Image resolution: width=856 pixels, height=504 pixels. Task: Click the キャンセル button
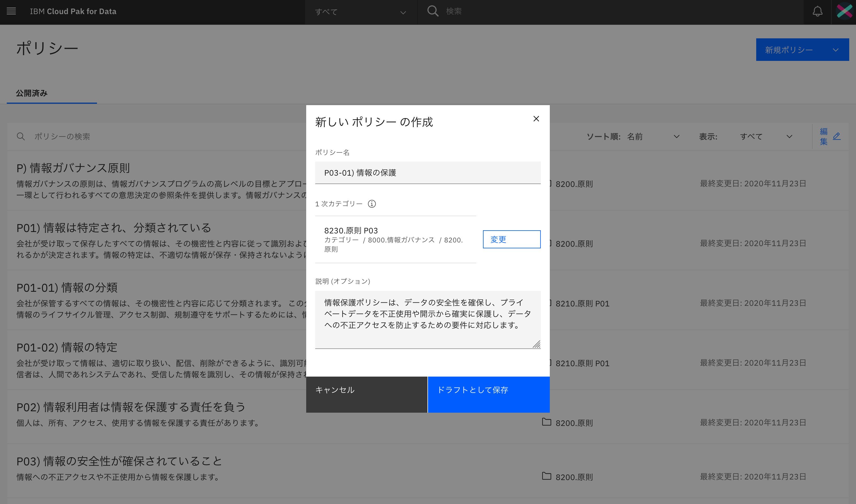coord(366,394)
